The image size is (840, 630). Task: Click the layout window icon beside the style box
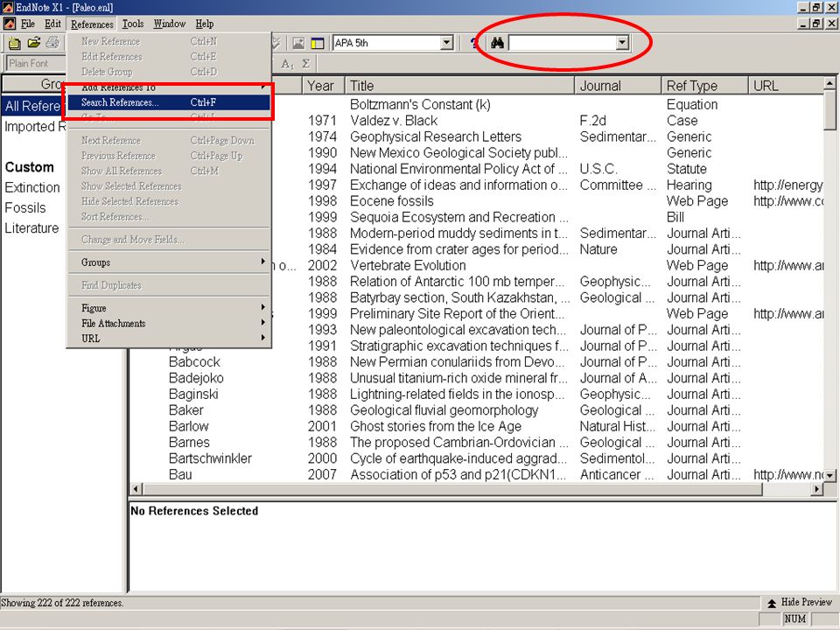click(x=318, y=44)
